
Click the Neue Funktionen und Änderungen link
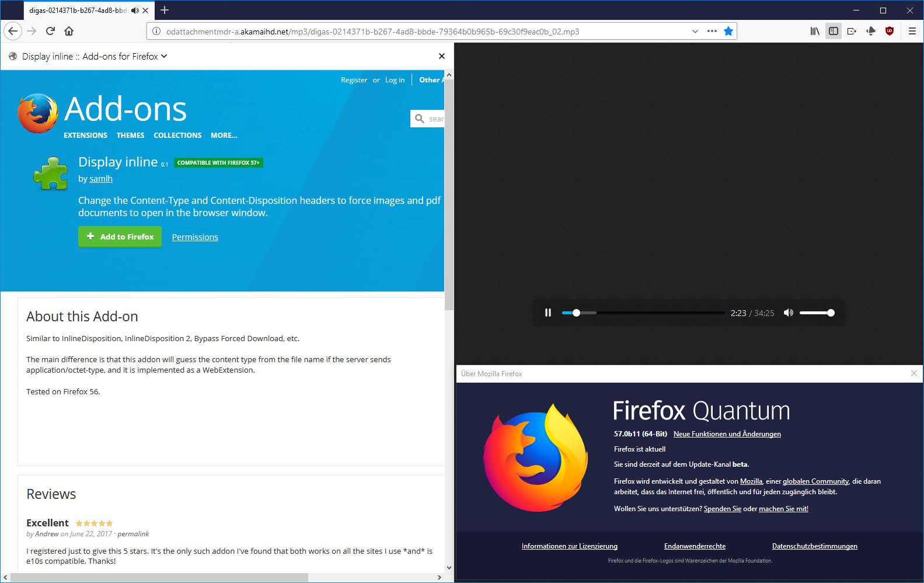(x=727, y=434)
